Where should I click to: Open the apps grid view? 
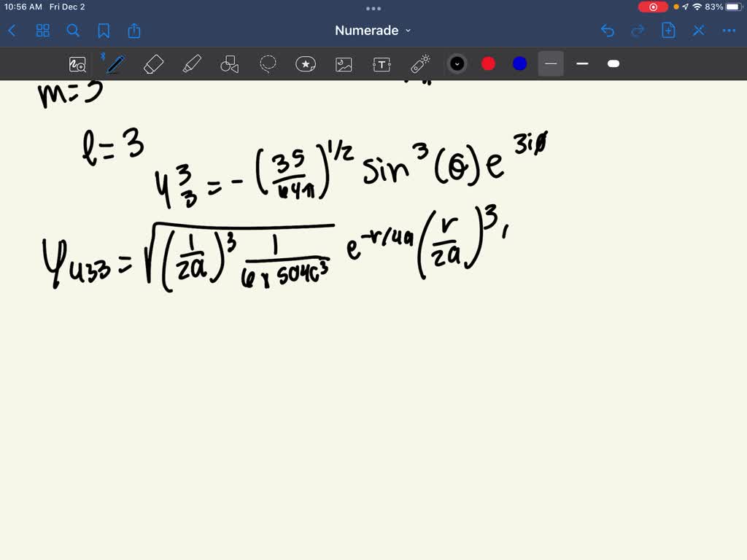pyautogui.click(x=43, y=31)
